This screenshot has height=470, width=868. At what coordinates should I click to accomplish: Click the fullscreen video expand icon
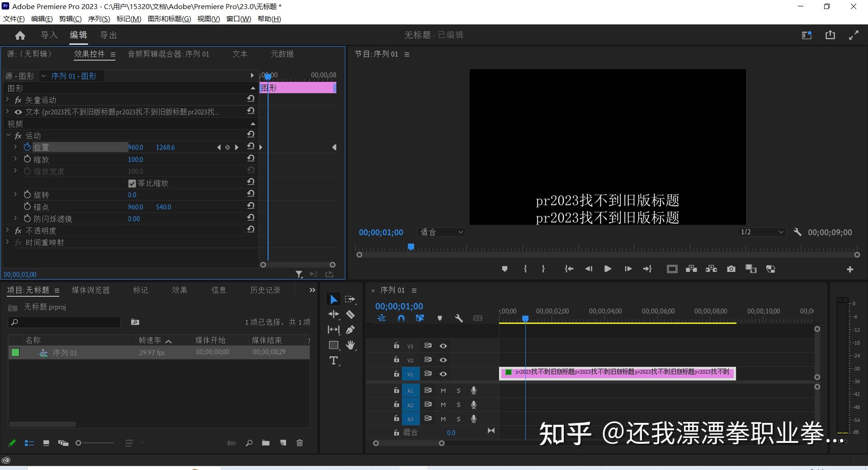click(x=854, y=35)
